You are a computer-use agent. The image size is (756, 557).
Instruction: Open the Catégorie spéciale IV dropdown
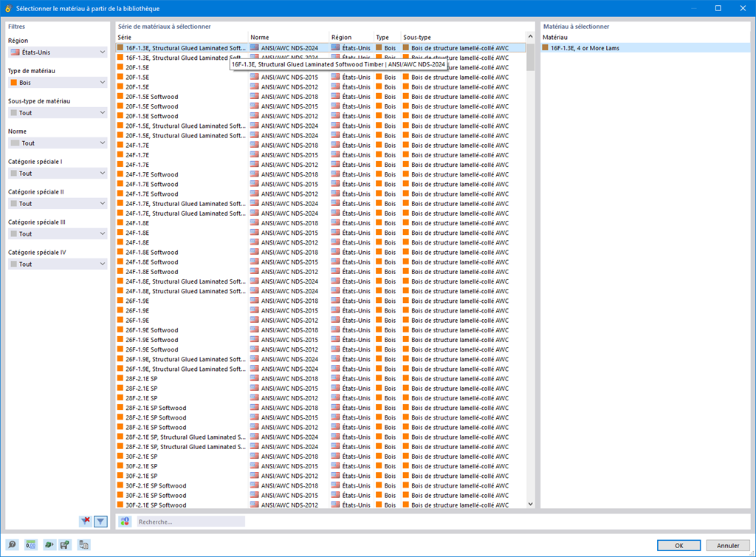(58, 264)
